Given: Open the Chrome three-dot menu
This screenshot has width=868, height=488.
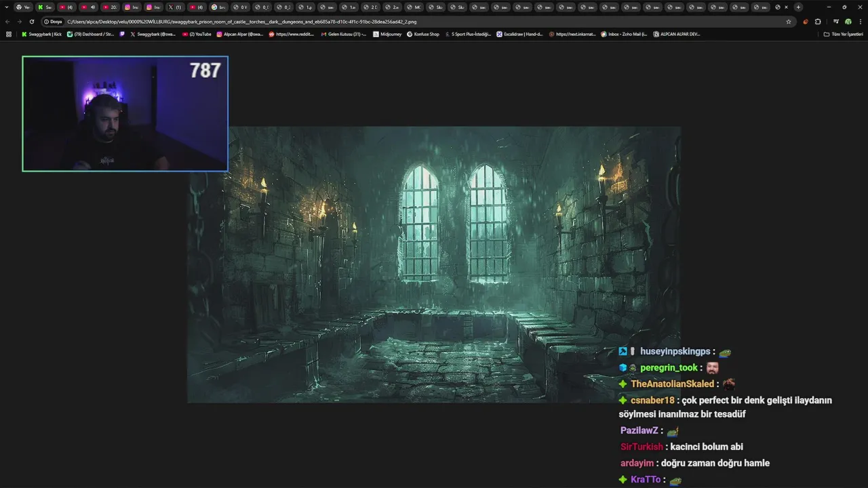Looking at the screenshot, I should pyautogui.click(x=860, y=22).
